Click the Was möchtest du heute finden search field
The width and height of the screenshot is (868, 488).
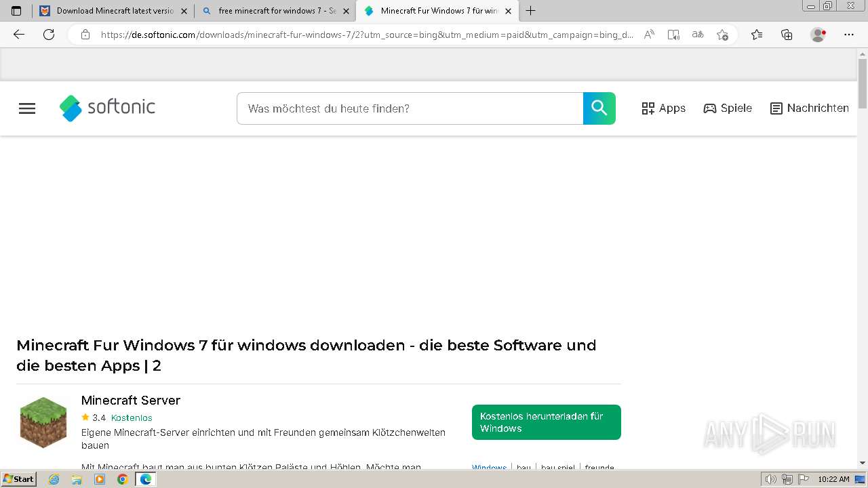410,108
